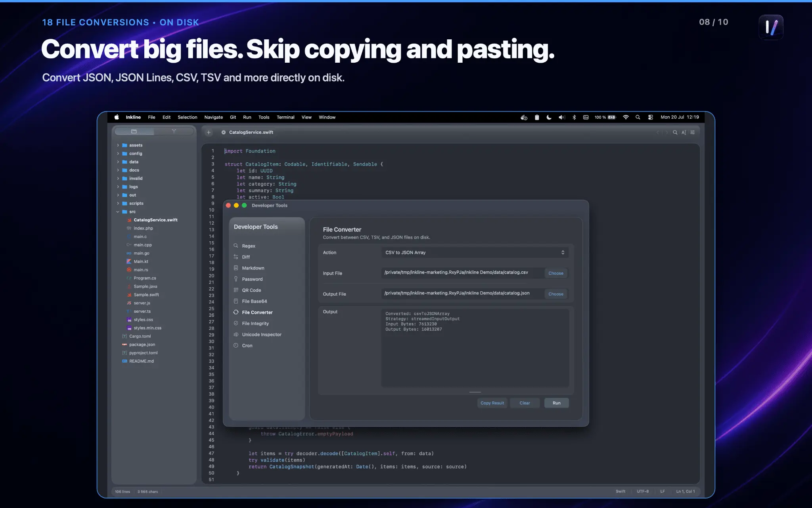Screen dimensions: 812x508
Task: Run the file conversion
Action: pos(557,403)
